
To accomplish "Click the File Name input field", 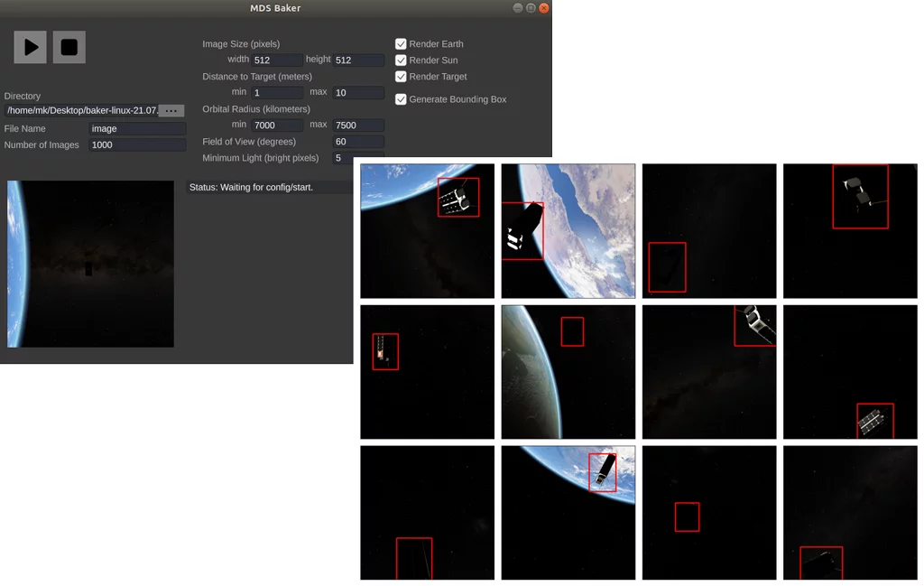I will (137, 129).
